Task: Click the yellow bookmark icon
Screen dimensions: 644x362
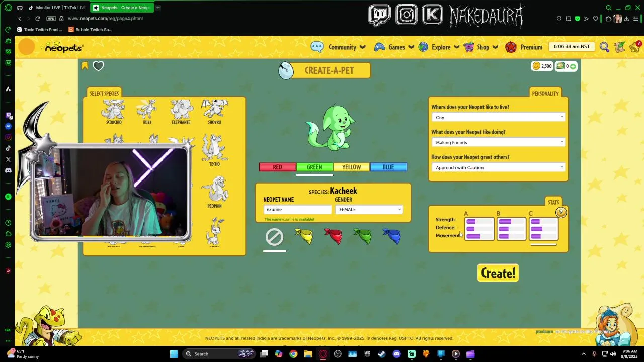Action: (x=85, y=66)
